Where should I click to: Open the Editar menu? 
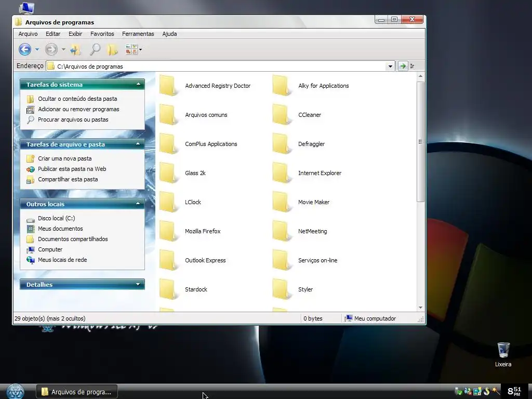(53, 34)
